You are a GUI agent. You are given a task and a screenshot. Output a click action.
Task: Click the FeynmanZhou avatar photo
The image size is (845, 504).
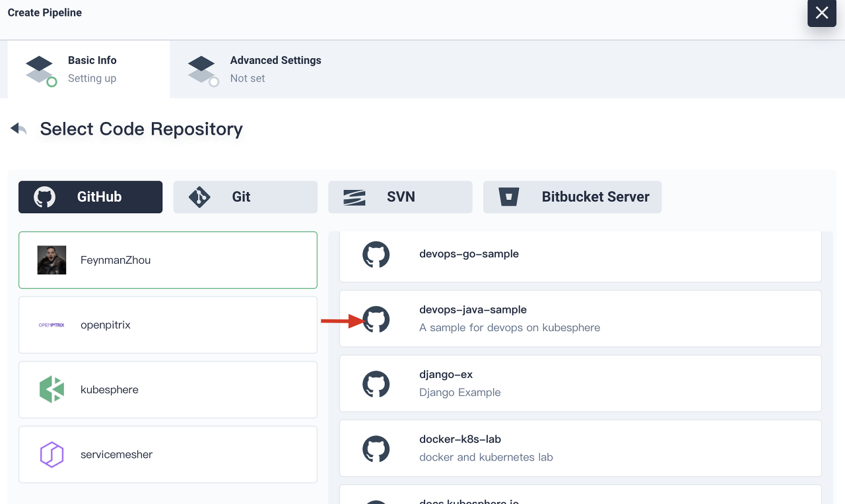51,260
